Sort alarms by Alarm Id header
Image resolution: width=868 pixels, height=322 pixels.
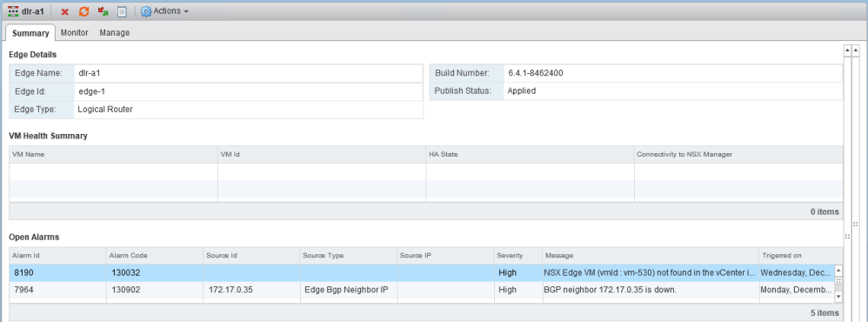57,256
